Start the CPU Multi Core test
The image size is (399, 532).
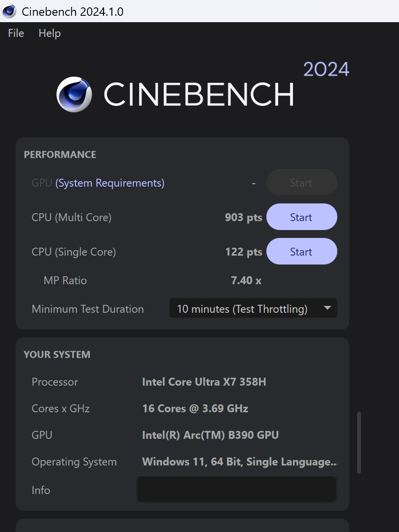click(301, 217)
